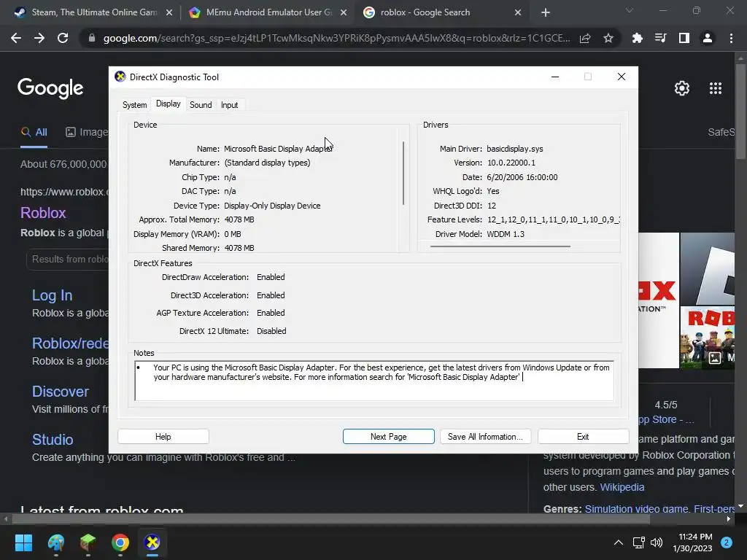Open the notification badge icon

727,542
